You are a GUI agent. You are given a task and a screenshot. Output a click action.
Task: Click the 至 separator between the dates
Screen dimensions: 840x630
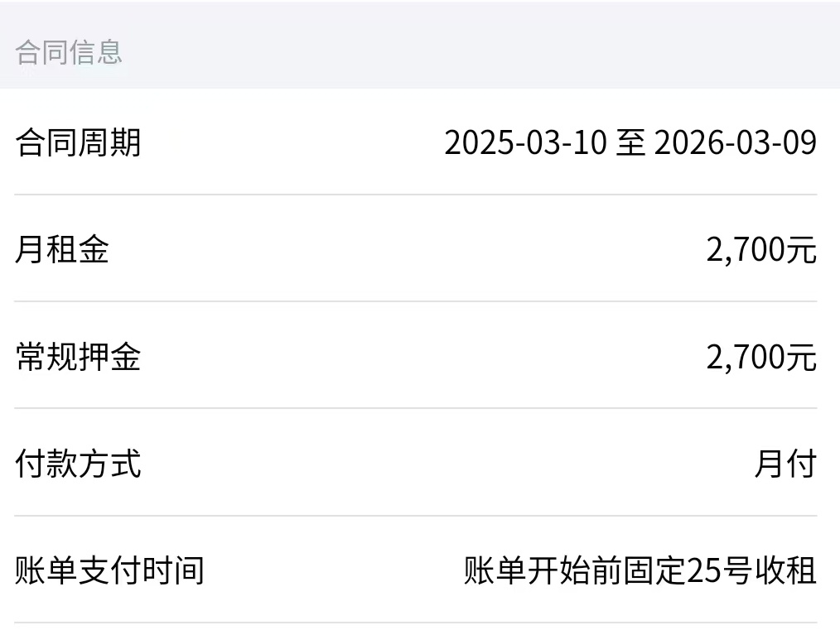(630, 142)
